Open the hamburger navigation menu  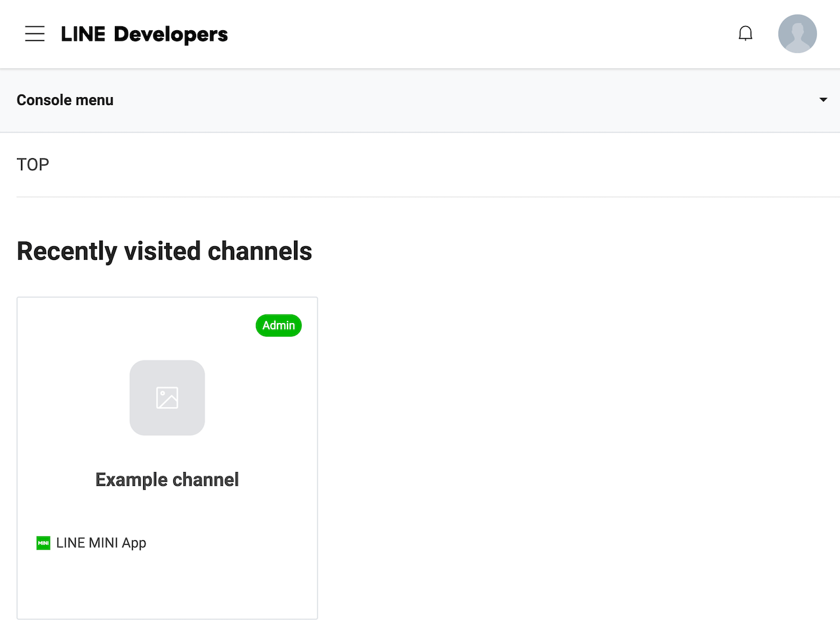point(35,33)
